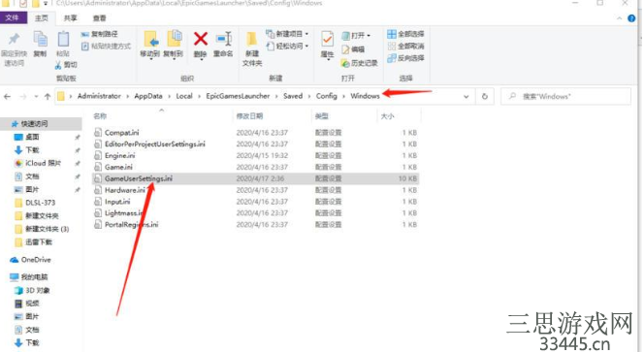Open the Open dropdown in ribbon
Screen dimensions: 644x352
[356, 36]
